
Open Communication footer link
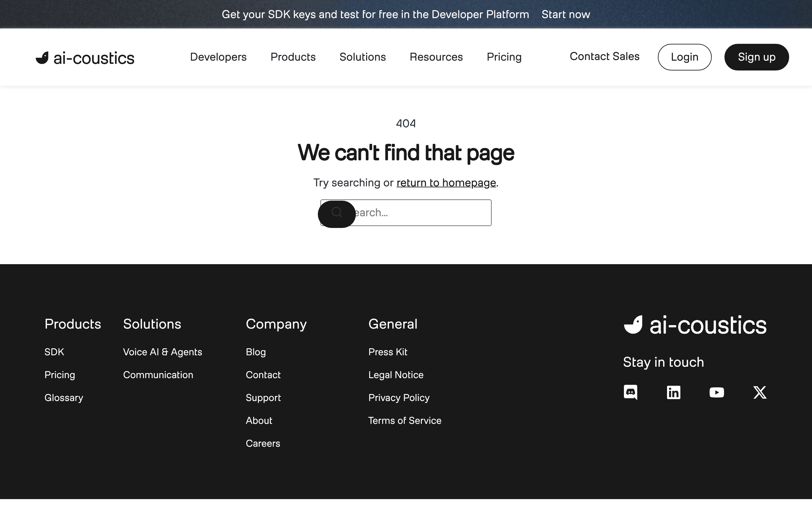pos(158,375)
